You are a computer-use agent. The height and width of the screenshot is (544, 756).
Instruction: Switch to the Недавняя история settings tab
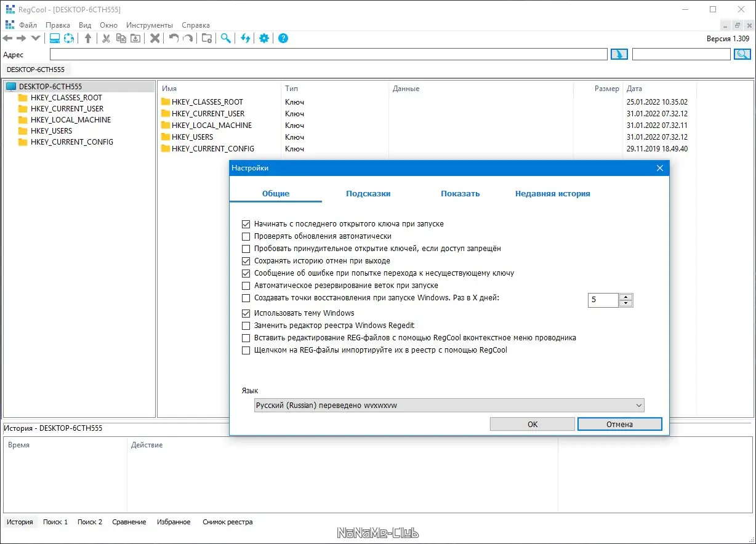pos(552,193)
